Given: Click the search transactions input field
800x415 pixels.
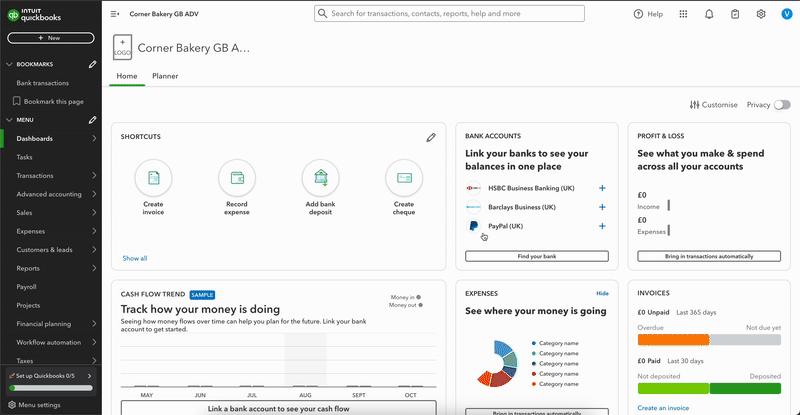Looking at the screenshot, I should click(x=449, y=13).
